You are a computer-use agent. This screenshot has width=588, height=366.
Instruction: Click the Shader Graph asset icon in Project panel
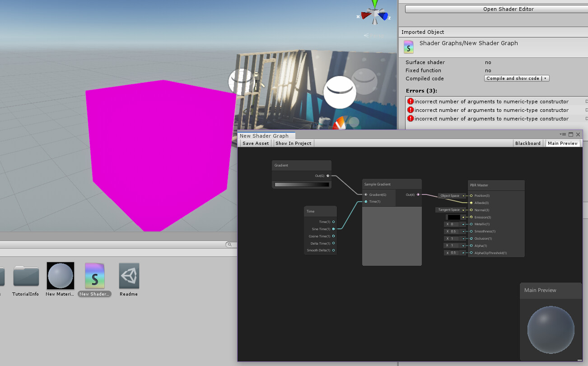94,276
